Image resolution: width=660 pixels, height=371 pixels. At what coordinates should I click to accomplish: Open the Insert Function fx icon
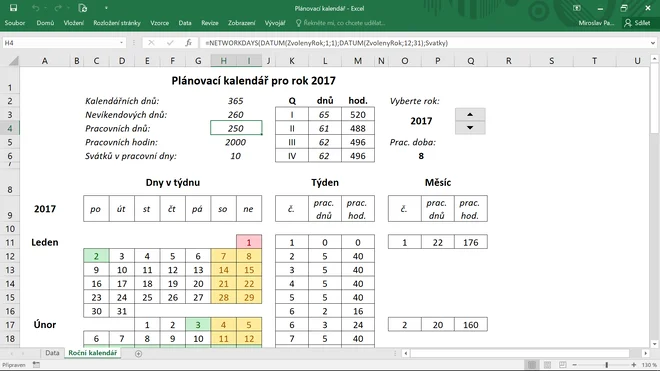pos(189,43)
